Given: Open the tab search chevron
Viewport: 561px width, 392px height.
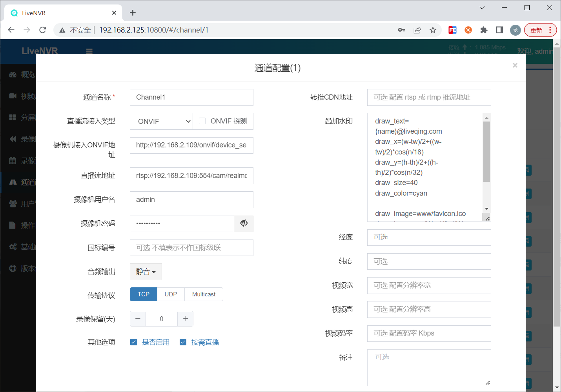Looking at the screenshot, I should point(482,7).
